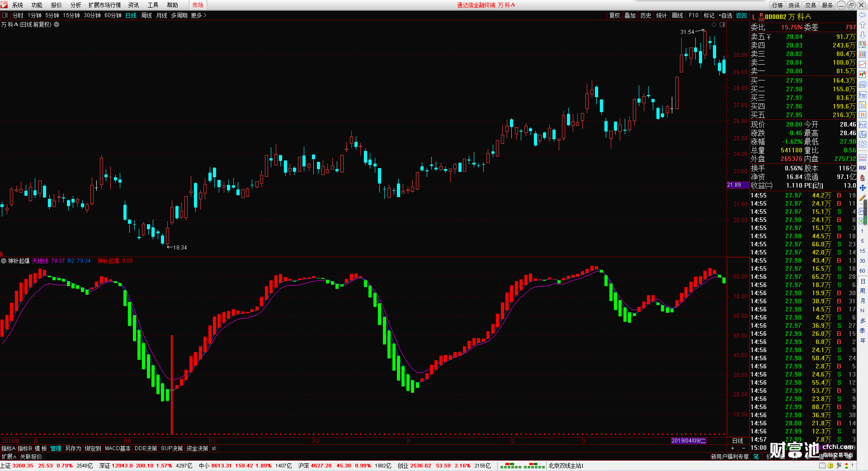Click the grey circle icon beside 万科A chart title

pyautogui.click(x=57, y=24)
